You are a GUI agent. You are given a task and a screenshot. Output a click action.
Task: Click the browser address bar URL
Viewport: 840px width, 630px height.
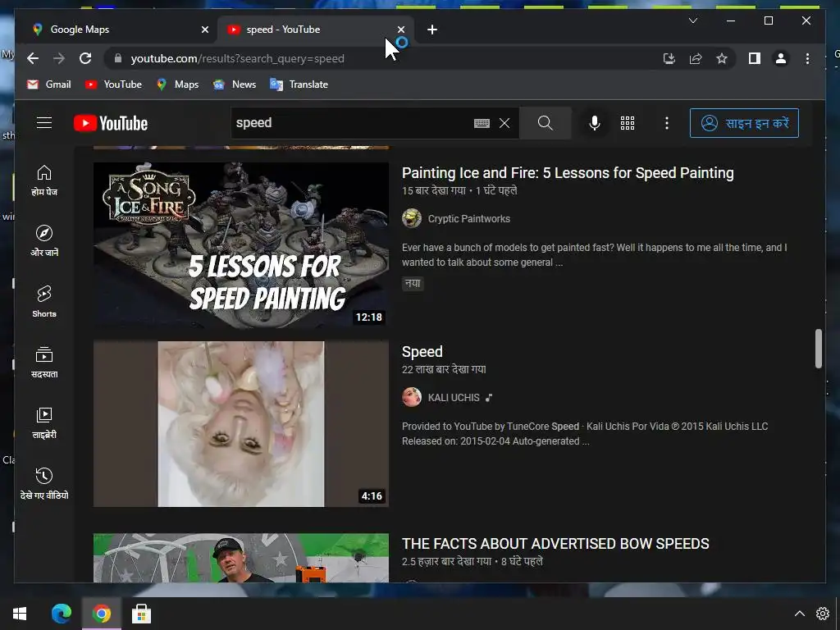click(237, 58)
